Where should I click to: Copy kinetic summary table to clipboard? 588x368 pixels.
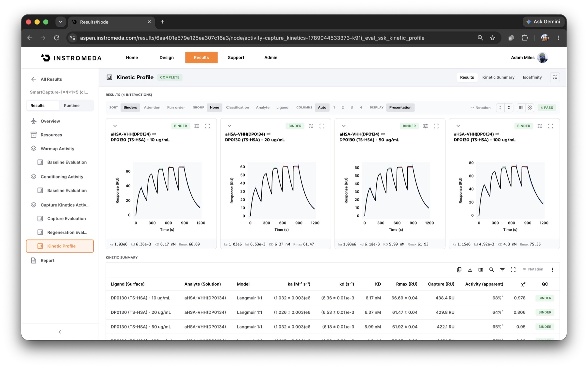pos(459,270)
